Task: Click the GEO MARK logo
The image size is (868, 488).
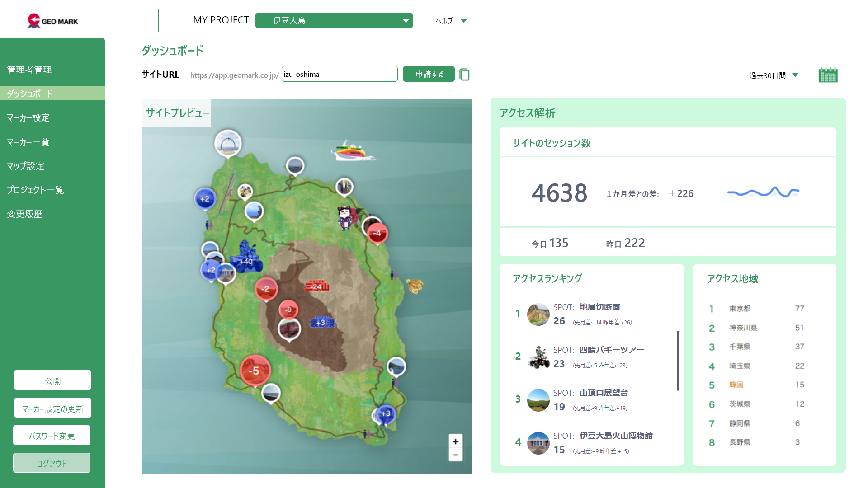Action: click(52, 21)
